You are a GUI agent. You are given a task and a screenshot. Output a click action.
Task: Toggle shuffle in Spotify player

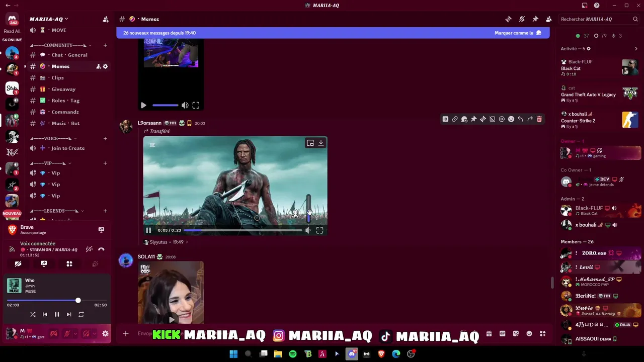[x=33, y=315]
